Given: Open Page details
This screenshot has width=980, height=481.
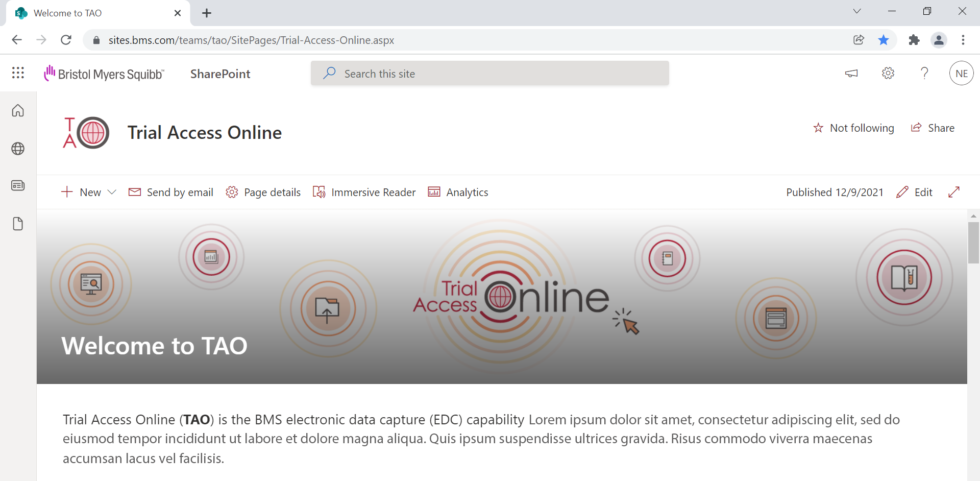Looking at the screenshot, I should tap(263, 193).
